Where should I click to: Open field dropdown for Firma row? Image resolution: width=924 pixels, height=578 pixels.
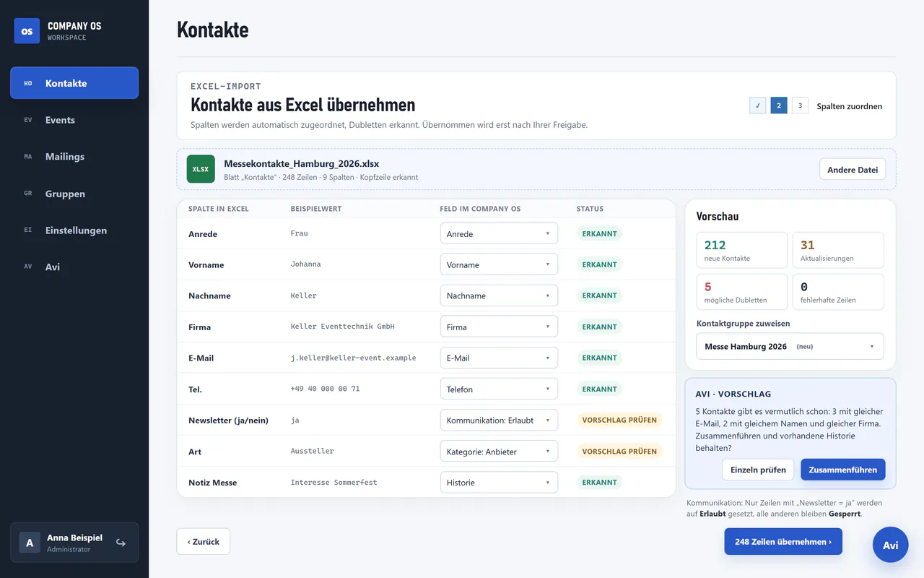click(x=499, y=327)
